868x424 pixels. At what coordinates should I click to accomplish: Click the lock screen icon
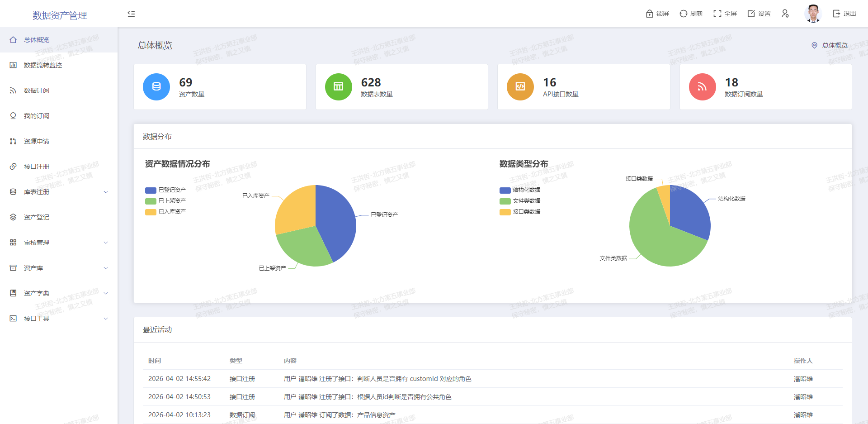coord(650,14)
